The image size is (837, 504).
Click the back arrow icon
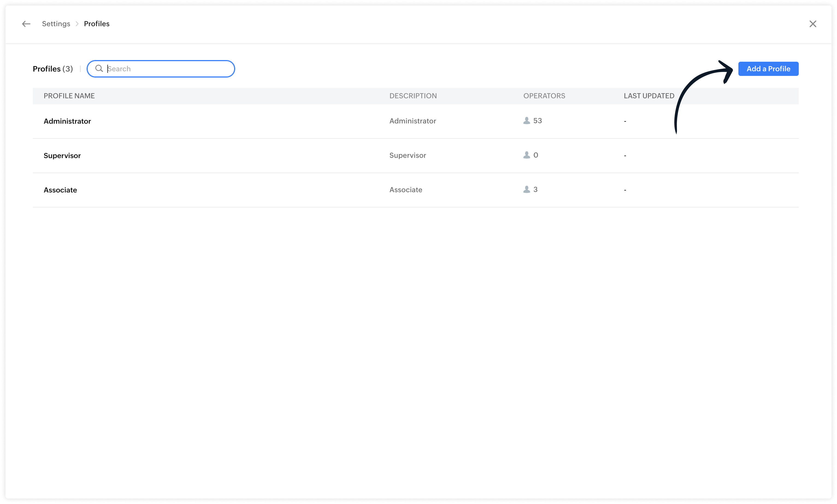click(x=26, y=24)
